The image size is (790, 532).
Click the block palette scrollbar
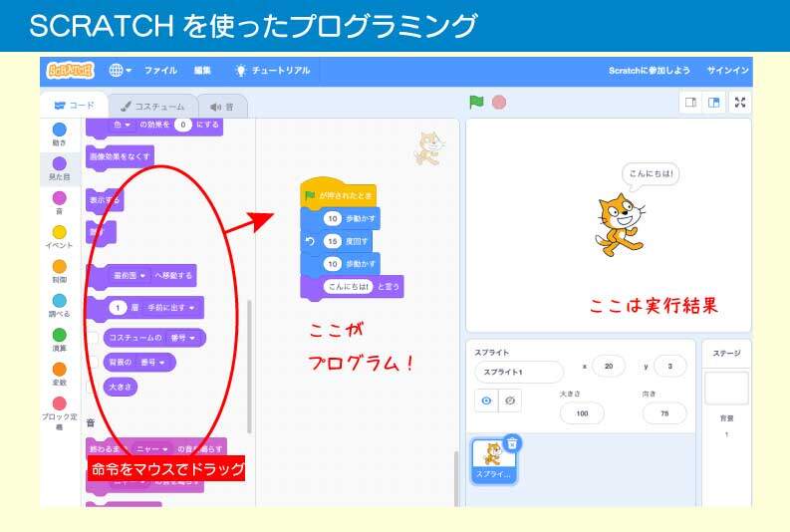click(x=249, y=367)
